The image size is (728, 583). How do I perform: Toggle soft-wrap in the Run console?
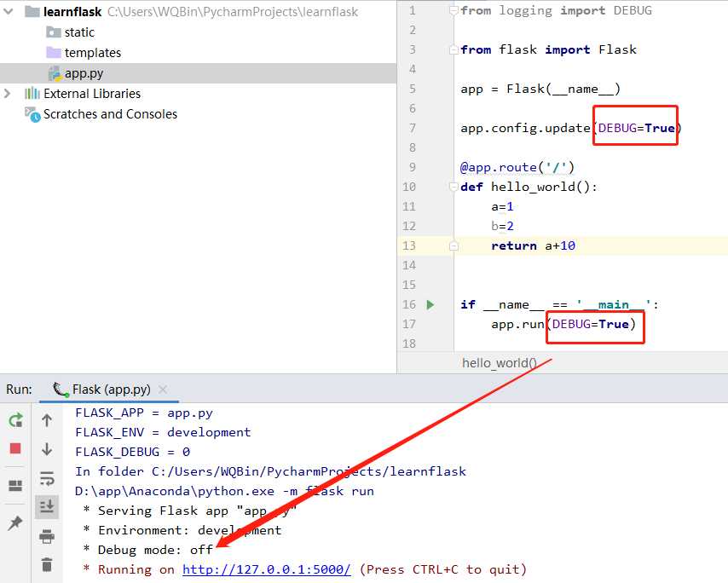point(47,477)
